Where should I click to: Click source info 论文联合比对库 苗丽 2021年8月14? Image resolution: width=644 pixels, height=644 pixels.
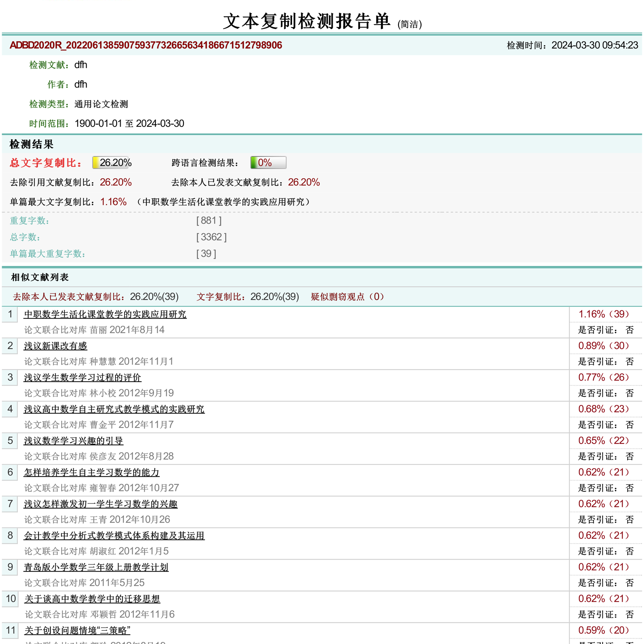click(94, 330)
